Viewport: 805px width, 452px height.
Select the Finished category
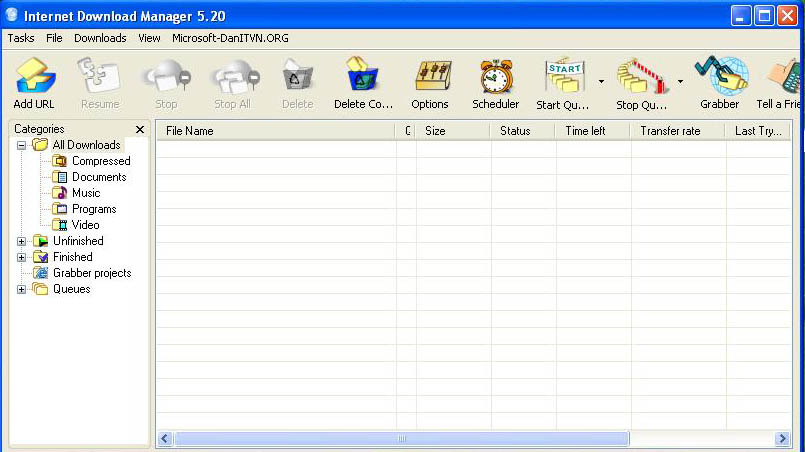tap(73, 257)
